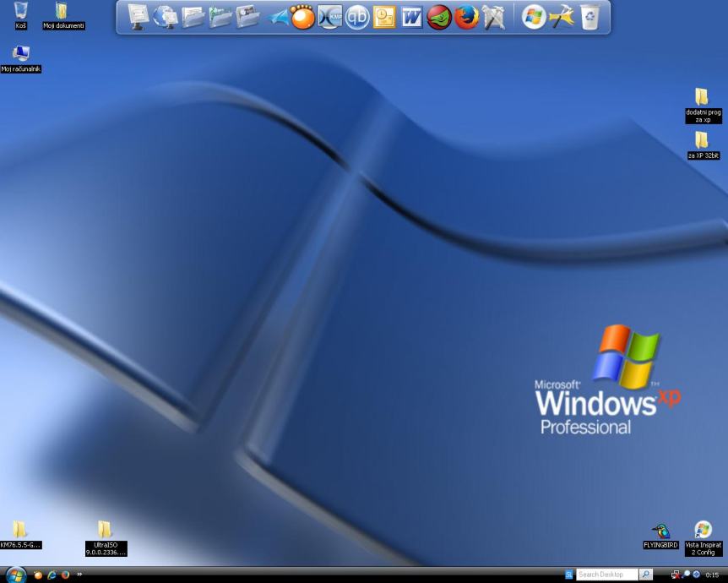Click the disconnected network tray icon
Screen dimensions: 728x583
pos(676,575)
